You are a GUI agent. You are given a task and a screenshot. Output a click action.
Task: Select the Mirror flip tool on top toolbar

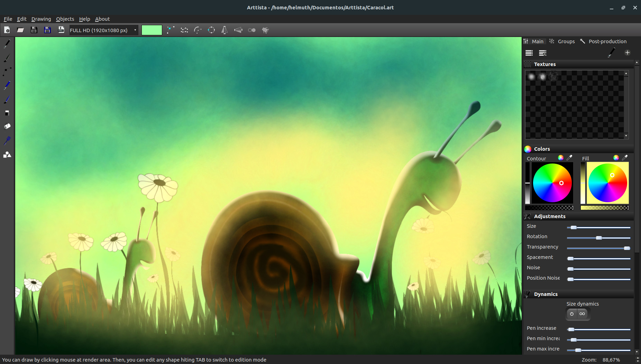click(225, 30)
